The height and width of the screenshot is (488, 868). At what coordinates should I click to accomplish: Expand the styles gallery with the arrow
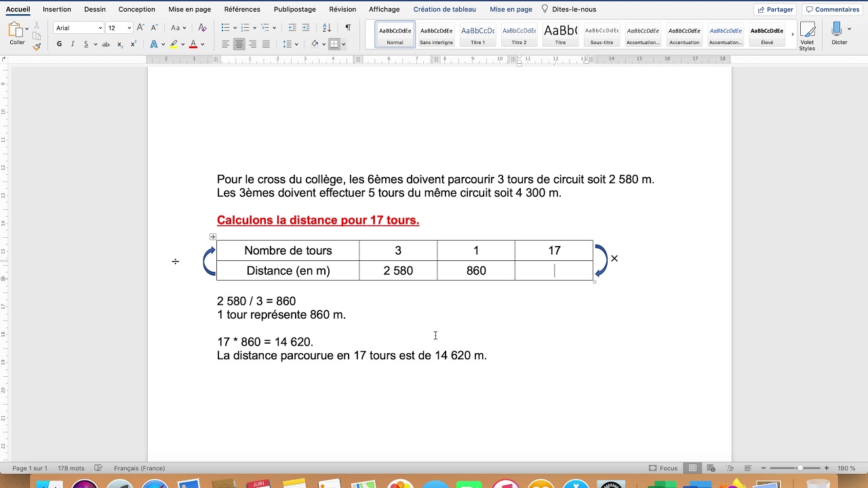792,34
